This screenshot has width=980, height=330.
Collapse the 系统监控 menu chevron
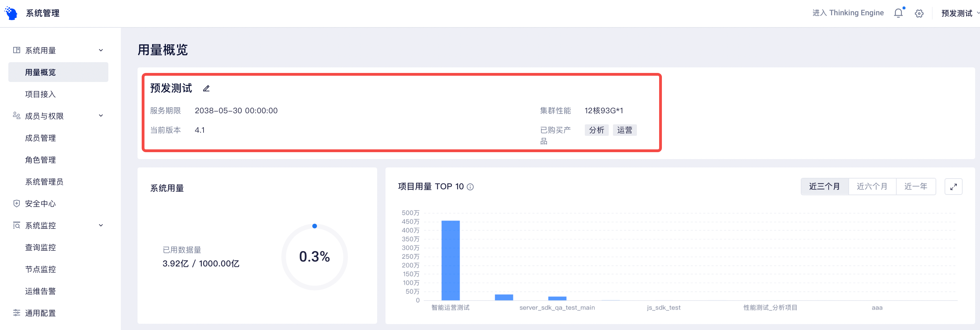click(x=101, y=225)
